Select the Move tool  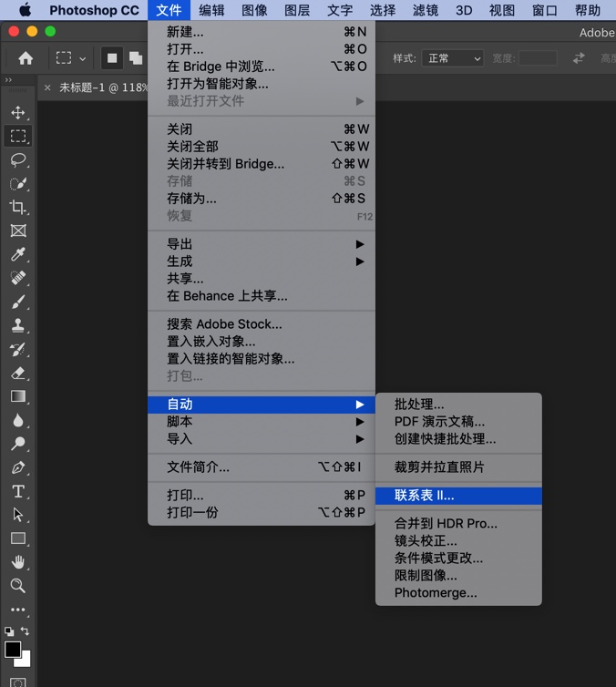17,113
